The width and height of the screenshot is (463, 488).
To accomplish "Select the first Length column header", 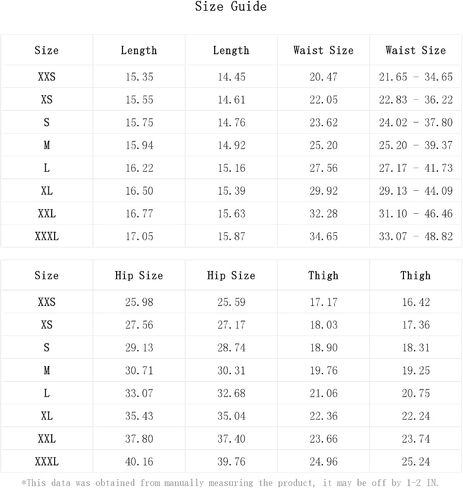I will click(x=139, y=50).
